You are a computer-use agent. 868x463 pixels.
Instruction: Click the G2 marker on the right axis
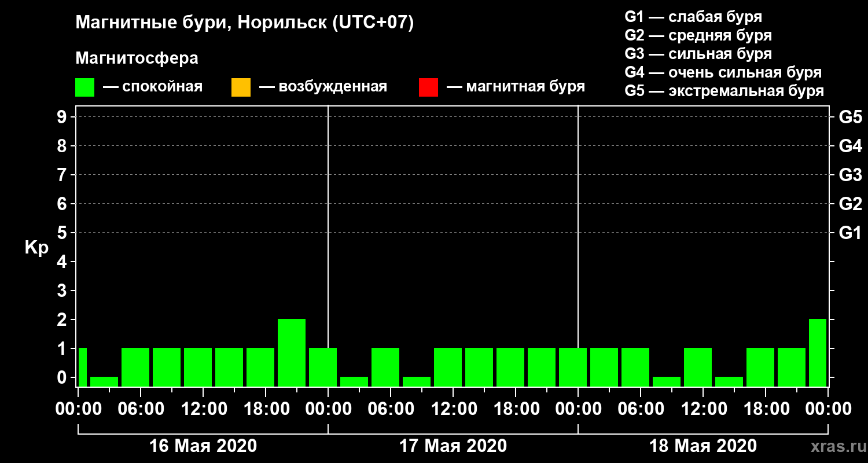850,204
